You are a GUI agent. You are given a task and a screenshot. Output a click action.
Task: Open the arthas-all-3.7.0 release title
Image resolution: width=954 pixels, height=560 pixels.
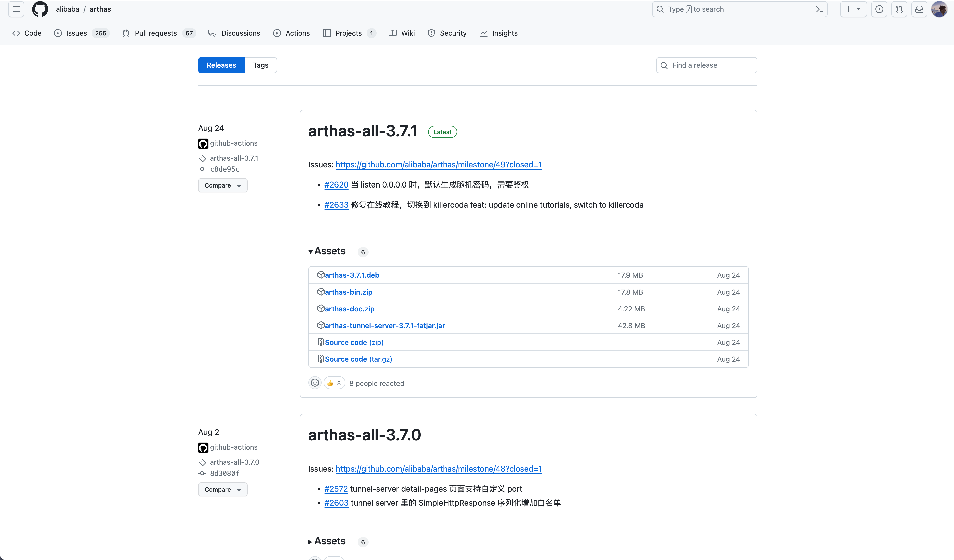(x=365, y=435)
